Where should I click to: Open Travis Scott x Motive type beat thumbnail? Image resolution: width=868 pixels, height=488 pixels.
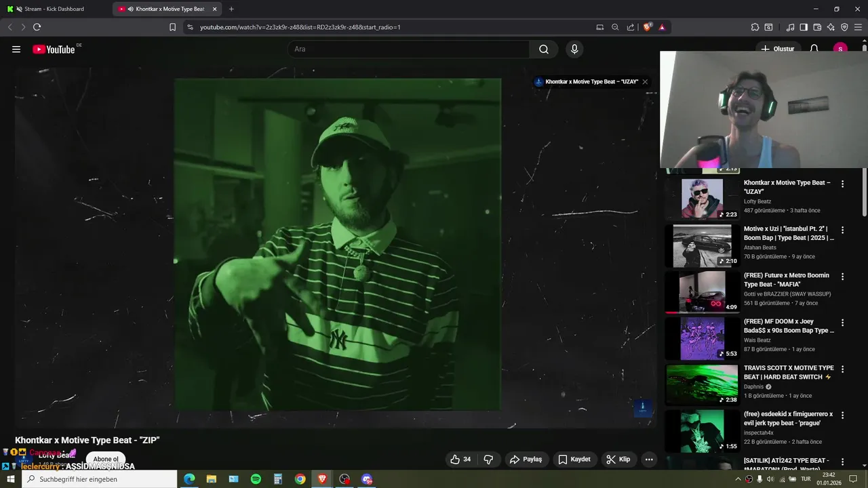pos(702,384)
